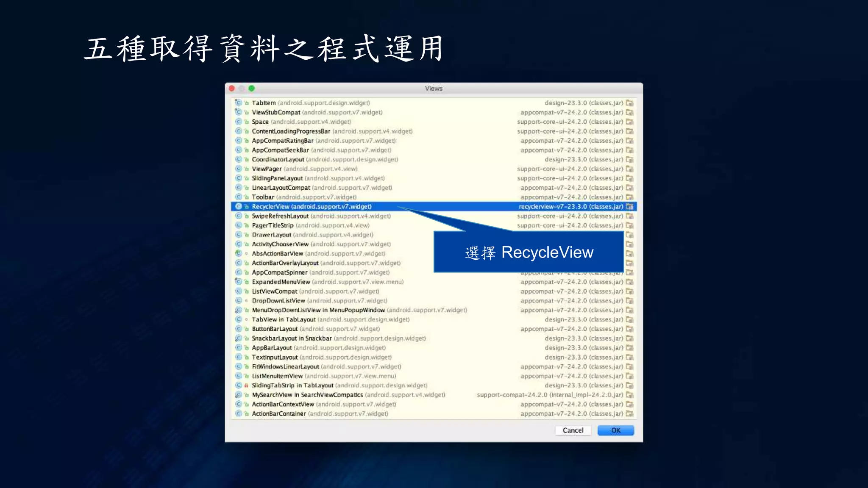Click the jar library icon on ActionBarContainer row
This screenshot has height=488, width=868.
coord(630,414)
